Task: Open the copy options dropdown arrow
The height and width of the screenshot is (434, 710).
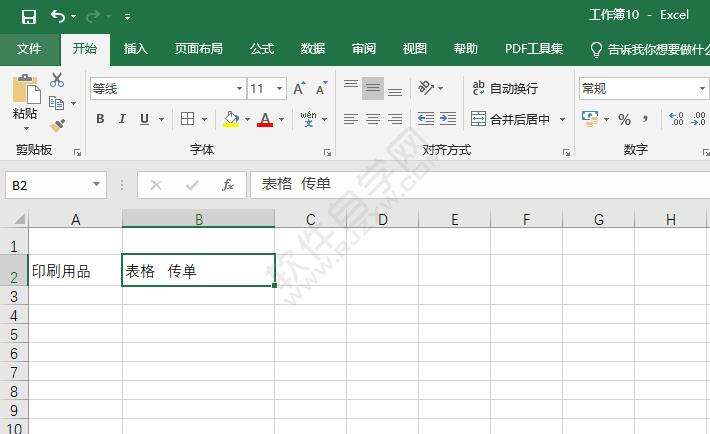Action: 73,104
